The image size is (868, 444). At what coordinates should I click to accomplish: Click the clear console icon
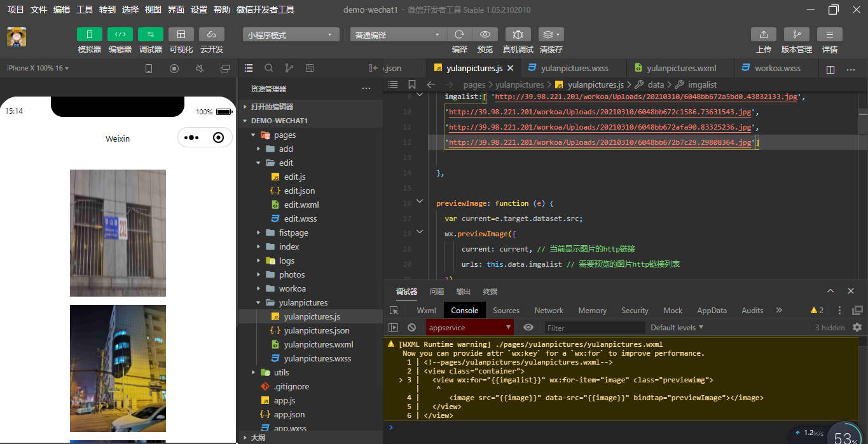pos(411,328)
